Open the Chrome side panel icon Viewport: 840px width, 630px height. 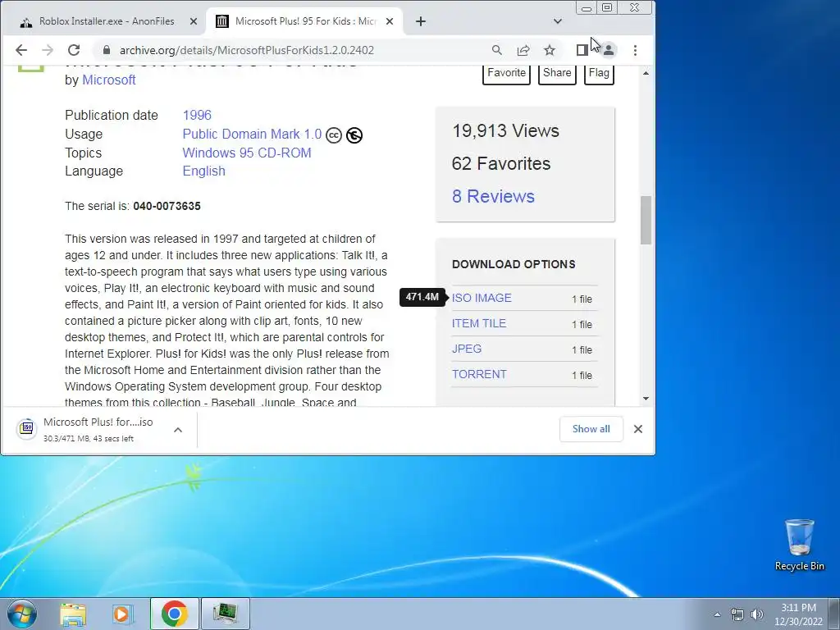582,50
